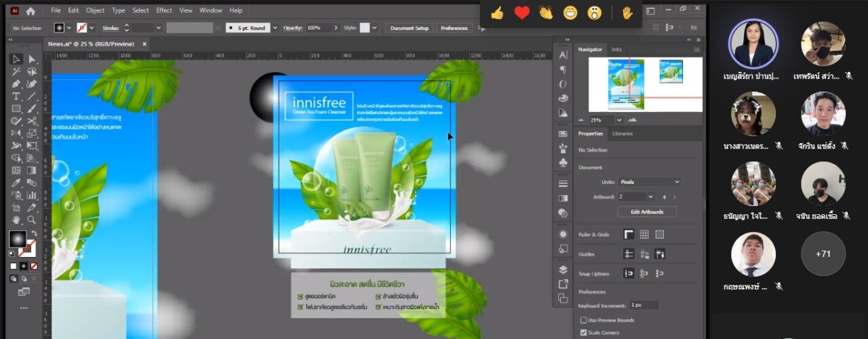Open the Symbols club-shaped panel icon

tap(563, 163)
